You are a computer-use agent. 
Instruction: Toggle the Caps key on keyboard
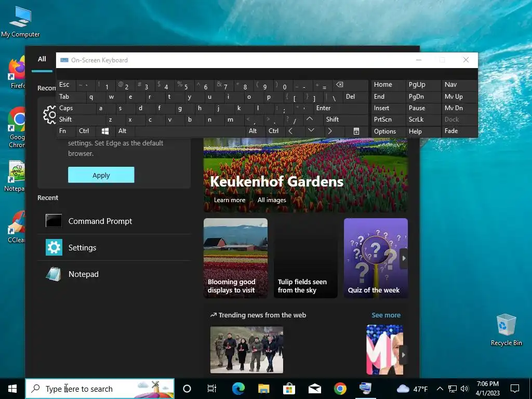point(76,108)
